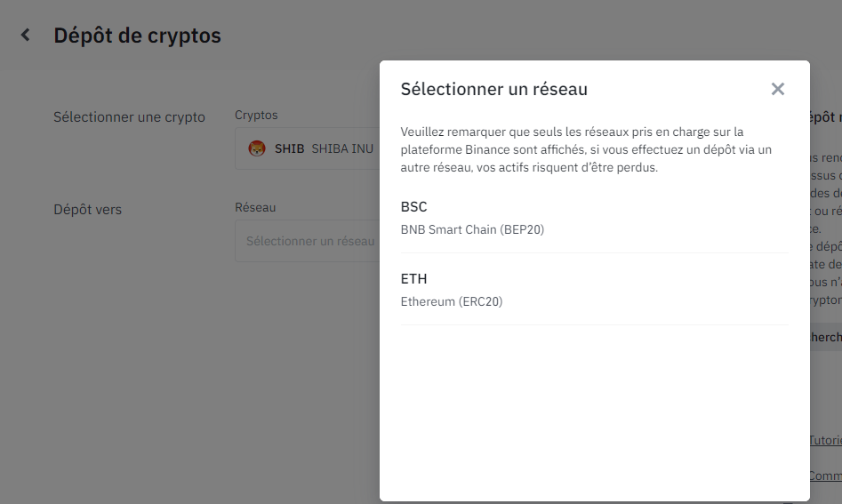Screen dimensions: 842x504
Task: Pick the Ethereum (ERC20) description
Action: tap(452, 301)
